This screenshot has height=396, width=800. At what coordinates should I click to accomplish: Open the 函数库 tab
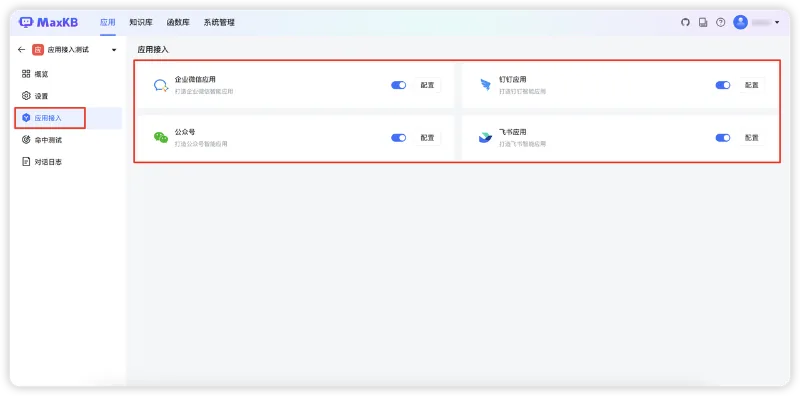click(178, 22)
